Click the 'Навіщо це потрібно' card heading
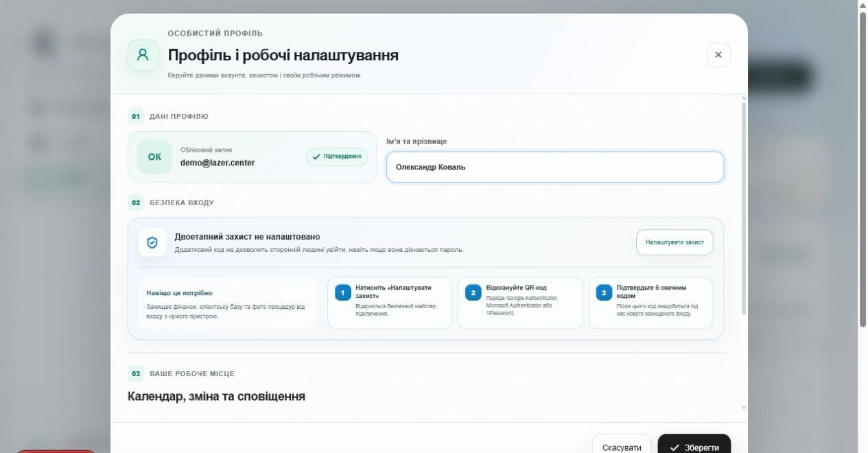The height and width of the screenshot is (453, 868). (x=179, y=293)
